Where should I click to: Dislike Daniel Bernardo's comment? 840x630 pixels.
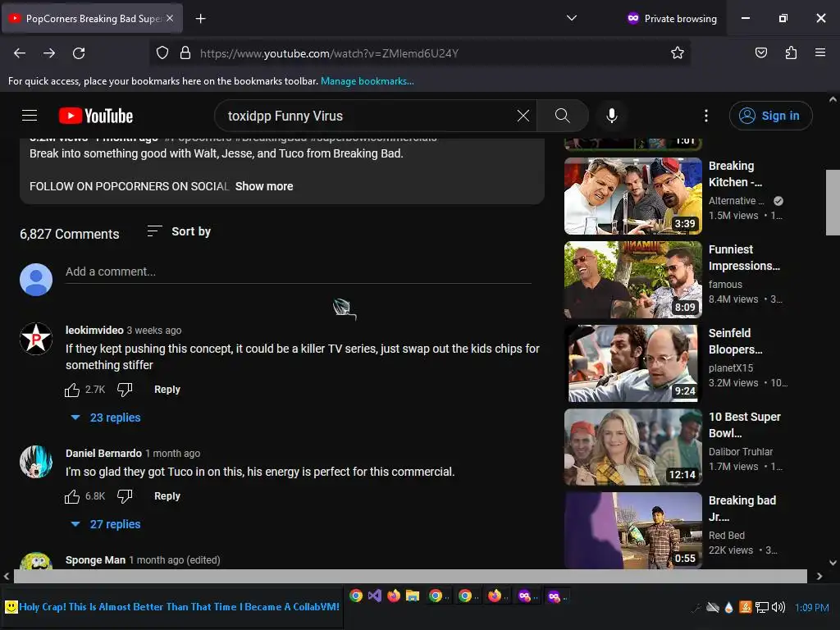click(x=125, y=496)
